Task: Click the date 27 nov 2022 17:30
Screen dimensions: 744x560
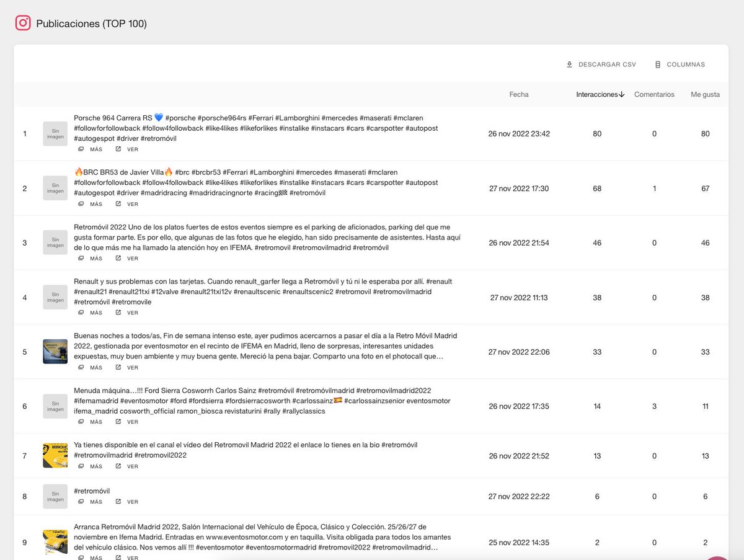Action: pos(519,189)
